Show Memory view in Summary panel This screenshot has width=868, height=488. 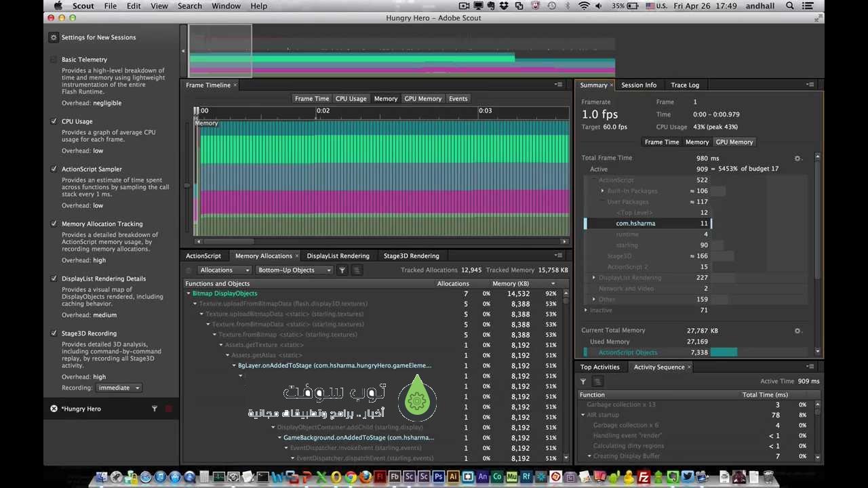tap(697, 142)
